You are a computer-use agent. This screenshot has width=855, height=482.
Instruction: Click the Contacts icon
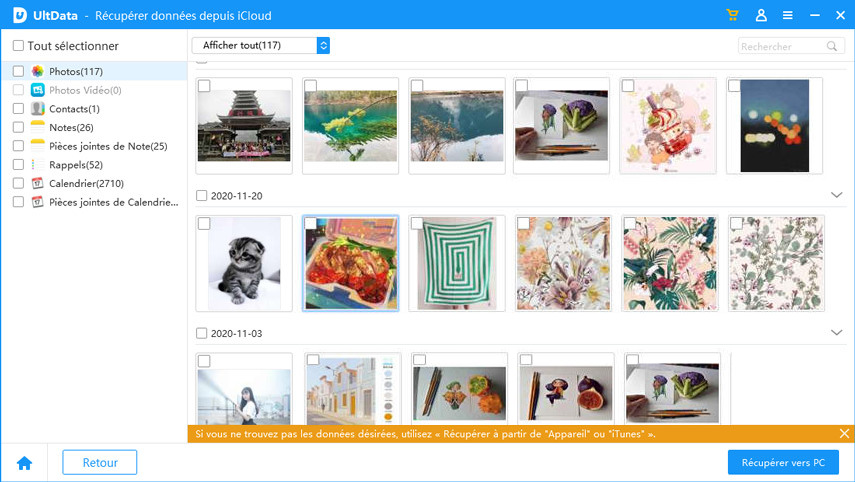(38, 109)
